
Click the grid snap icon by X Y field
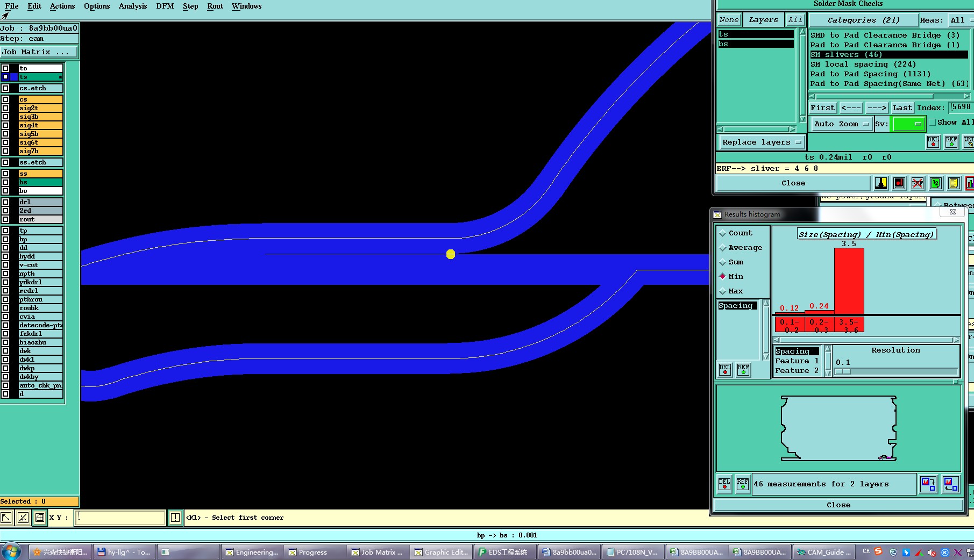click(x=39, y=518)
